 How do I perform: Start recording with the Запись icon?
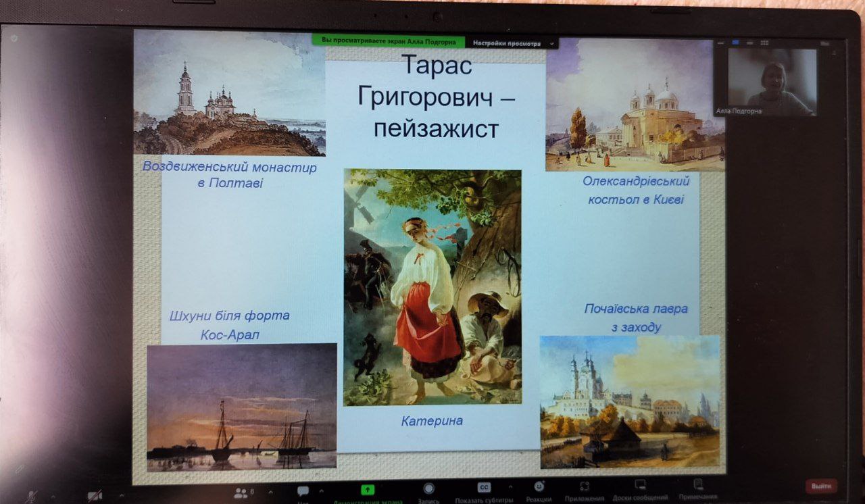(428, 488)
